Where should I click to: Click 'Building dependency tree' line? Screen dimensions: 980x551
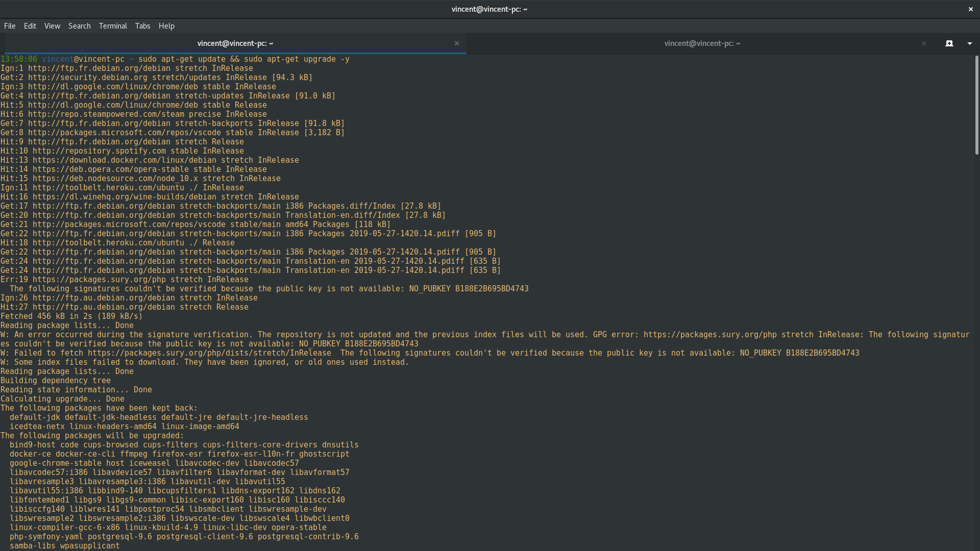point(56,381)
